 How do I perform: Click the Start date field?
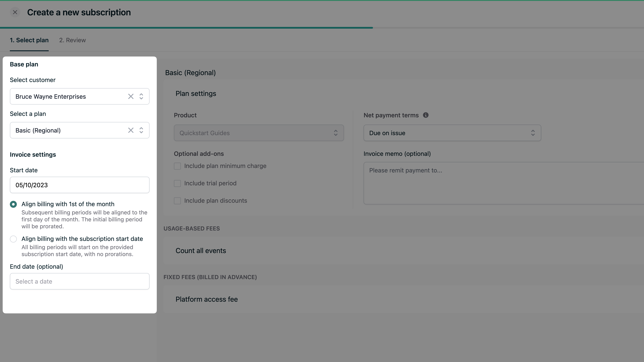coord(80,185)
